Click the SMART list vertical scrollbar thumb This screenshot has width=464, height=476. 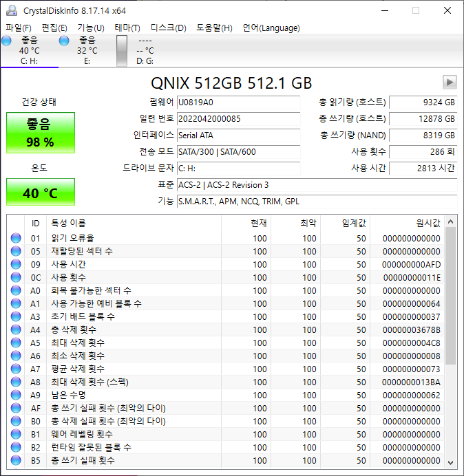(451, 296)
